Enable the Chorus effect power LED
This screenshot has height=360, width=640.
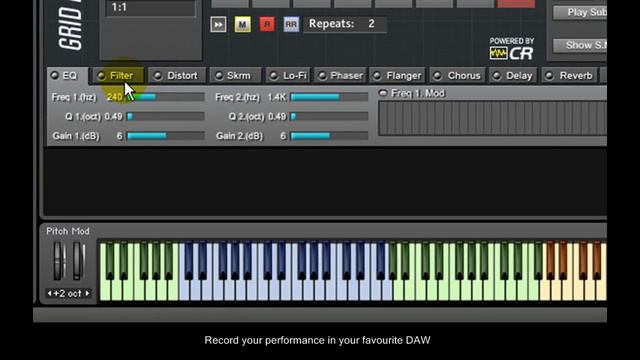(438, 76)
